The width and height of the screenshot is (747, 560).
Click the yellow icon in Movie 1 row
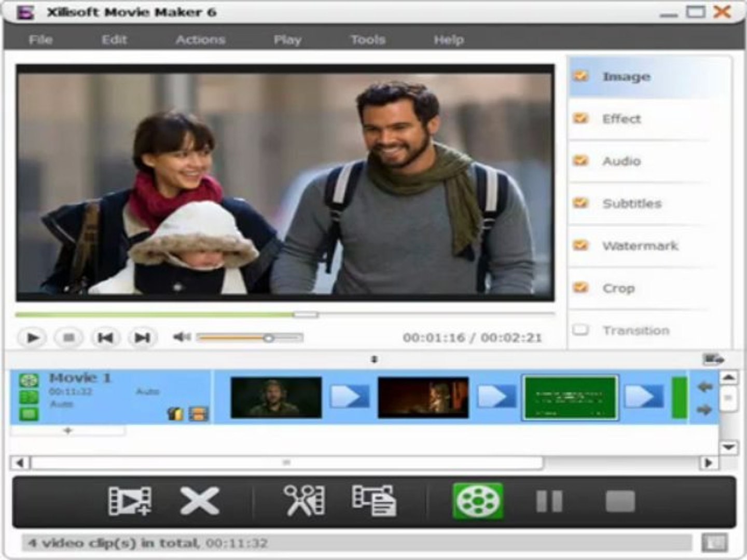click(x=175, y=413)
